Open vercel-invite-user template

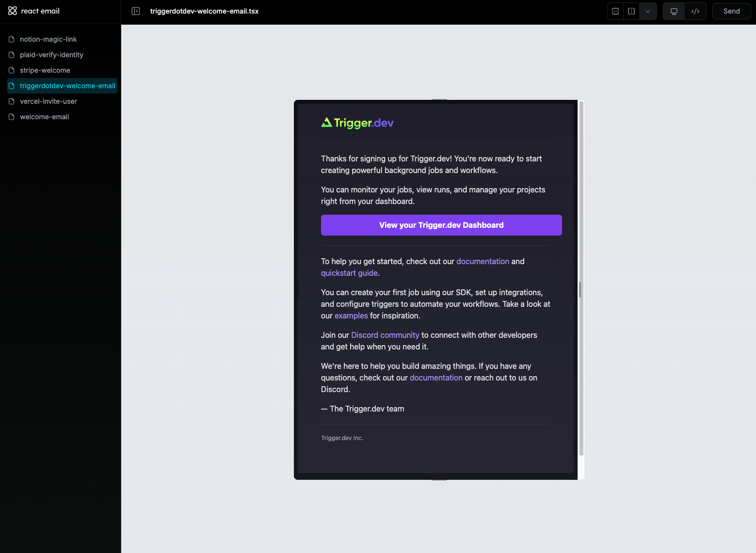48,101
